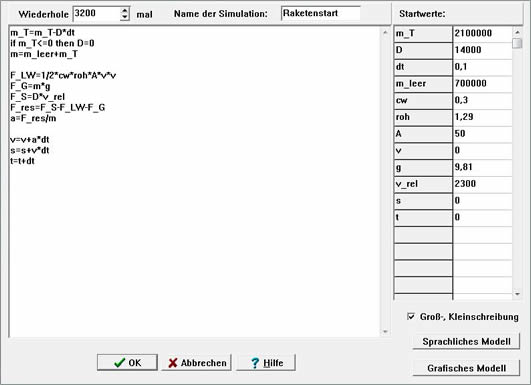Image resolution: width=531 pixels, height=385 pixels.
Task: Click the model editor scroll down arrow
Action: tap(385, 332)
